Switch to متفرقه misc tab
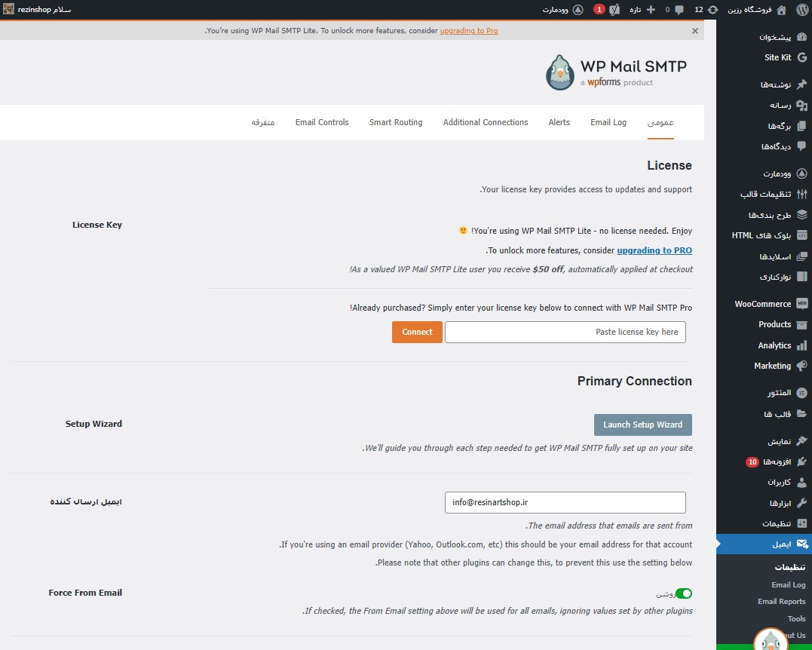Viewport: 812px width, 650px height. click(262, 122)
